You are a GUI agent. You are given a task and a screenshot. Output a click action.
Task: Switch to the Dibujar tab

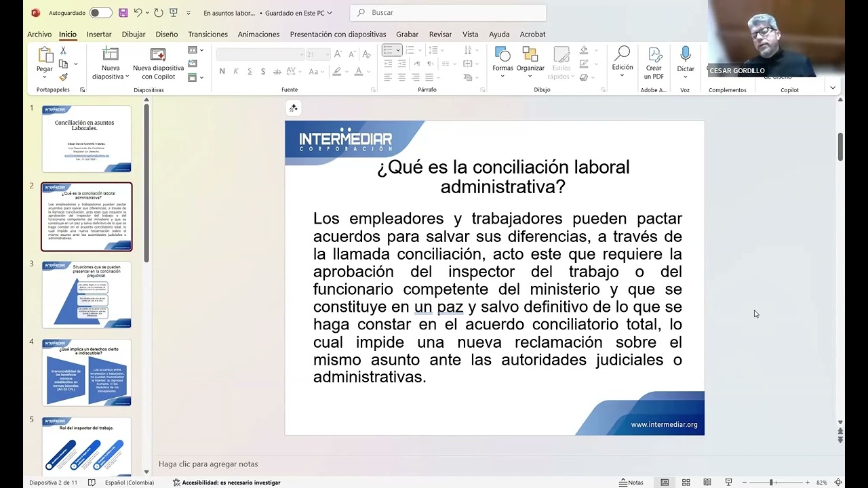(x=134, y=34)
